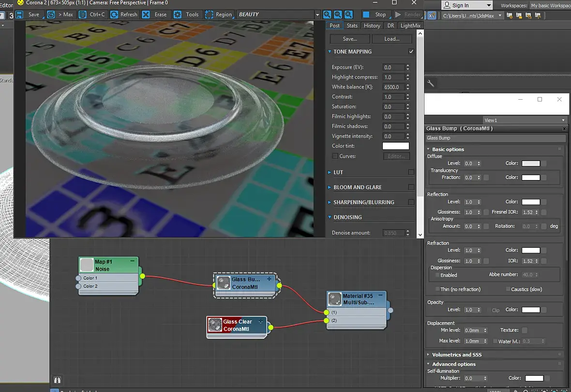
Task: Click the Refresh icon in the frame buffer
Action: coord(114,15)
